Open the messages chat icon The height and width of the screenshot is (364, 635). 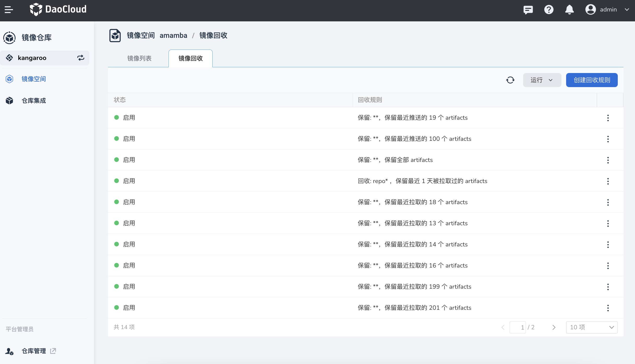pyautogui.click(x=528, y=10)
